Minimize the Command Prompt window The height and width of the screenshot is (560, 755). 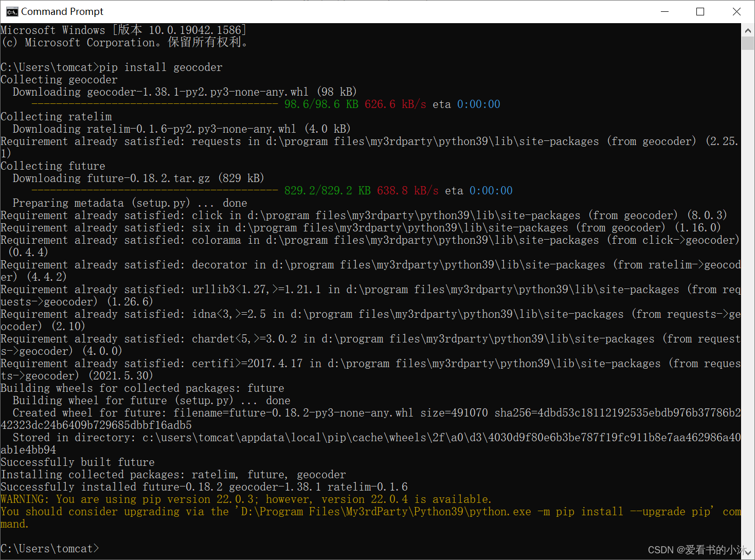point(664,12)
